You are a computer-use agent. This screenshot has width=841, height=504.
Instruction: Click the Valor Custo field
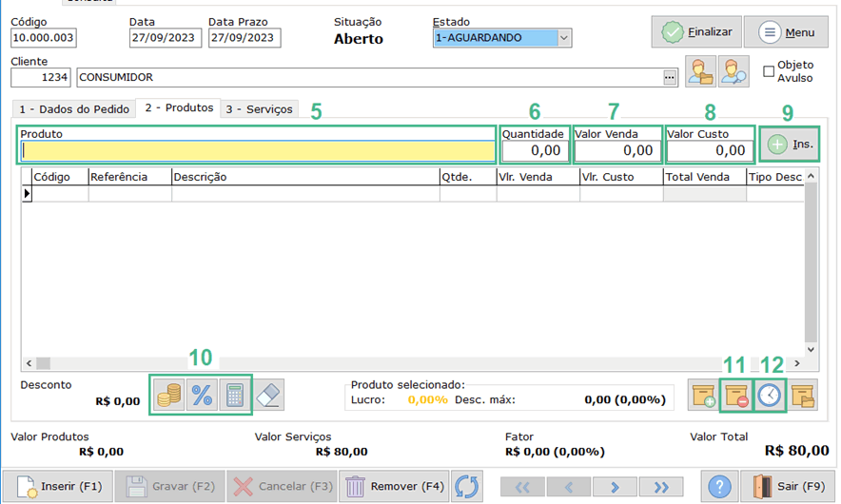(x=710, y=150)
